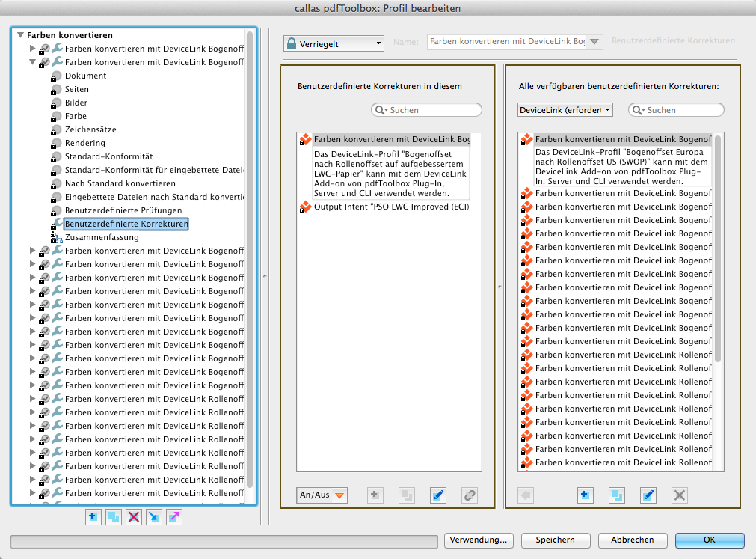
Task: Delete a correction with the grey X icon under available corrections
Action: point(680,495)
